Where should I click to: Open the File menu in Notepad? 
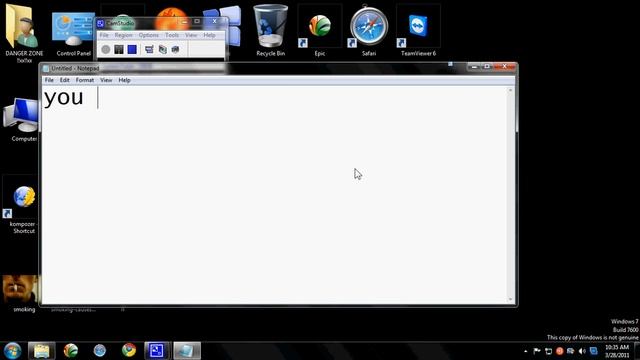coord(49,80)
